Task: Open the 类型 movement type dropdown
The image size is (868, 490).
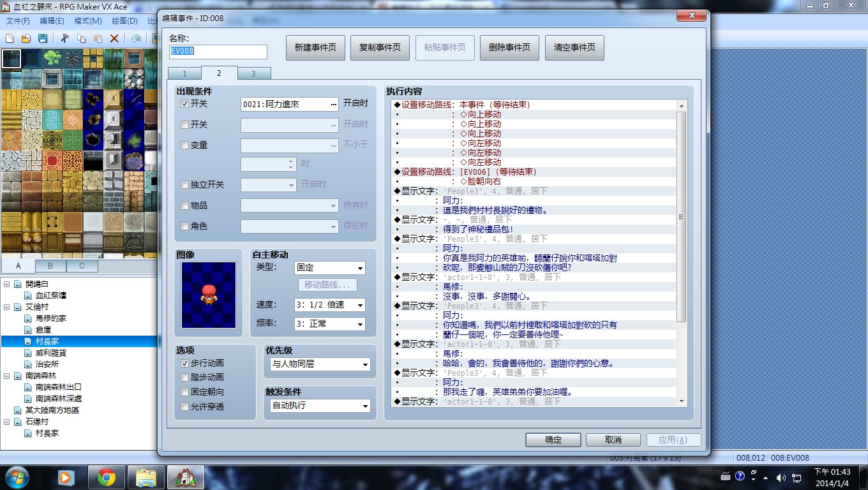Action: click(330, 268)
